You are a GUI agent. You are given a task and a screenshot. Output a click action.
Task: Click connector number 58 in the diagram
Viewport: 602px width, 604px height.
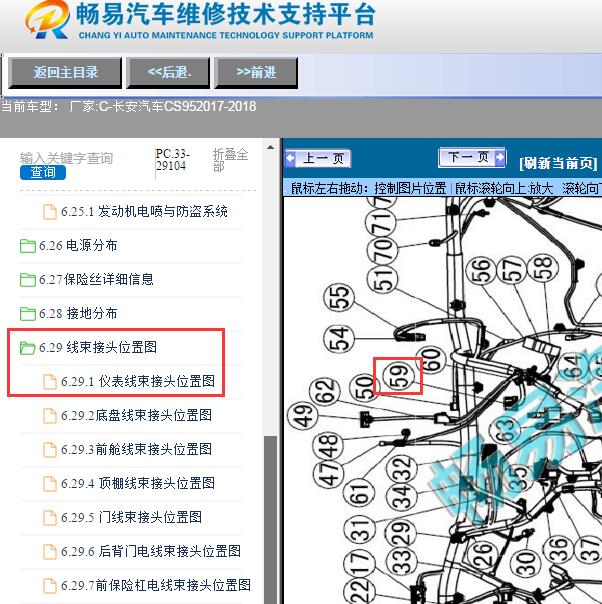(543, 267)
